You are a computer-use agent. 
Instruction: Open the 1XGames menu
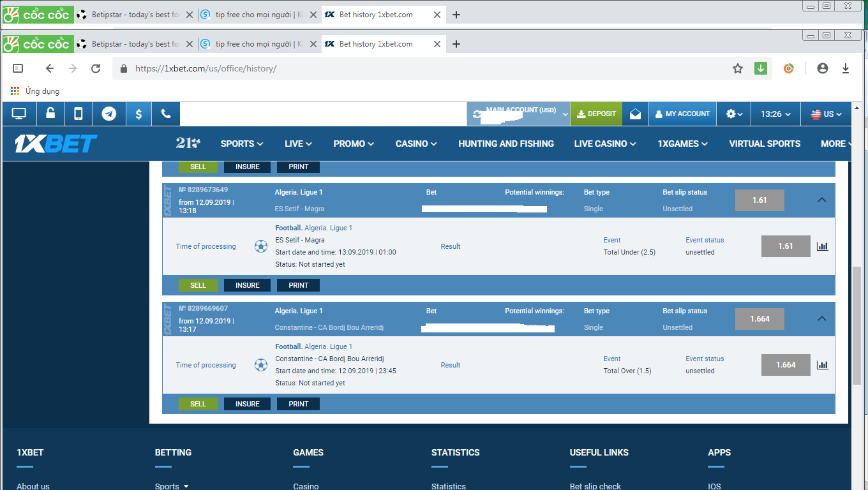682,144
